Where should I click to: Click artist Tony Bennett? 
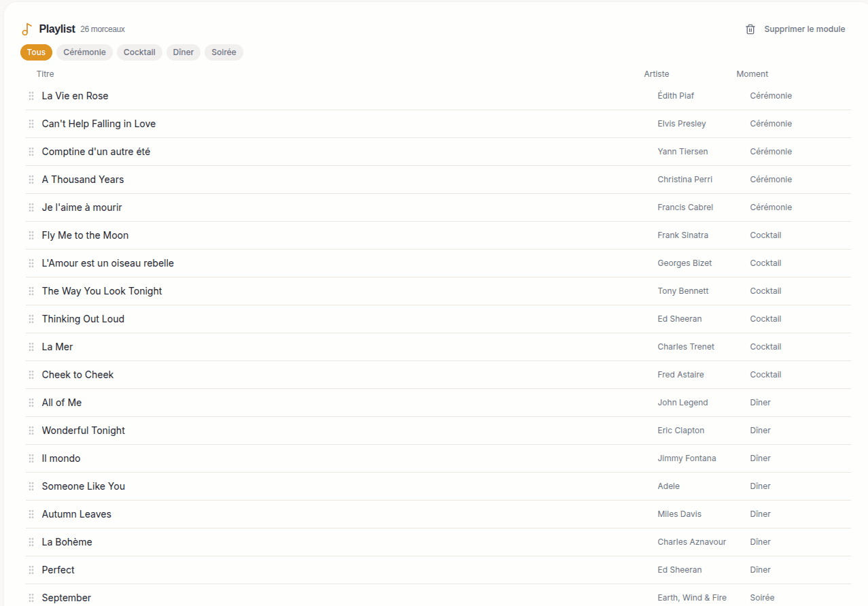pyautogui.click(x=683, y=291)
